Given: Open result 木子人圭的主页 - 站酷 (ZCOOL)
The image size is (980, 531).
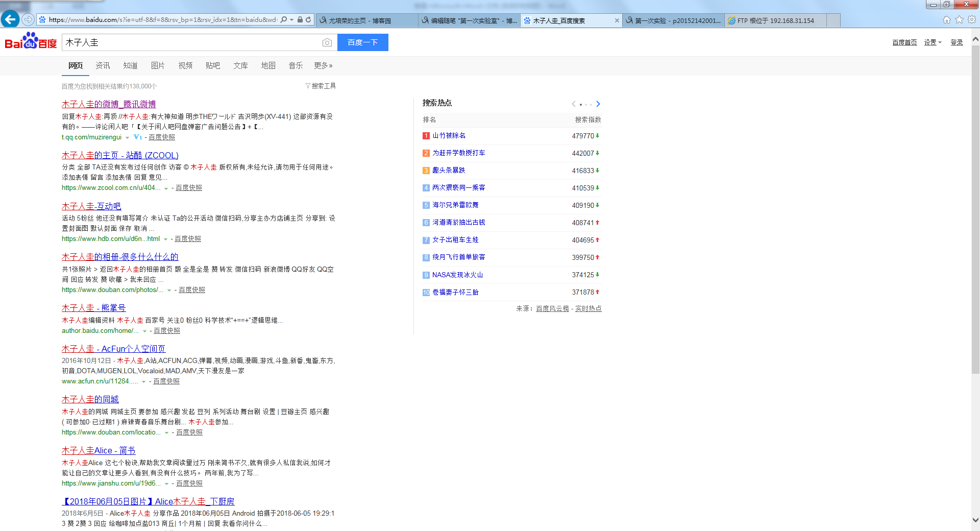Looking at the screenshot, I should tap(120, 155).
